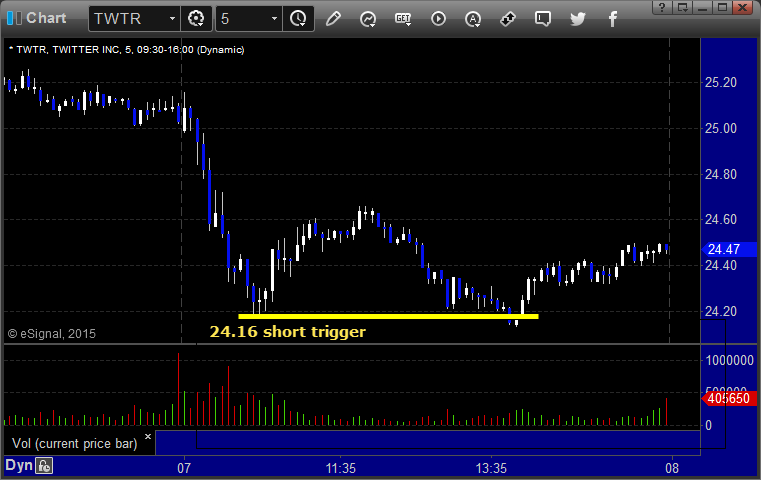This screenshot has width=761, height=480.
Task: Maximize the Chart window
Action: point(722,7)
